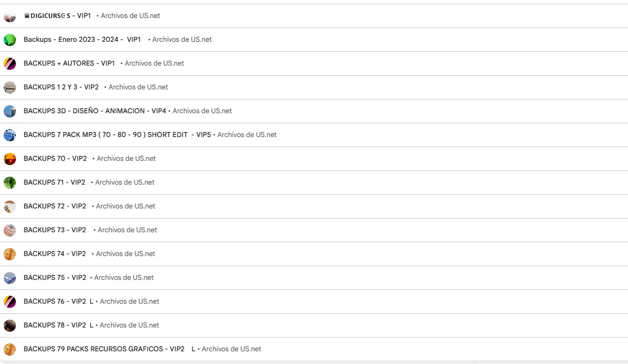Select the BACKUPS + AUTORES striped avatar
The image size is (628, 364).
pos(10,63)
